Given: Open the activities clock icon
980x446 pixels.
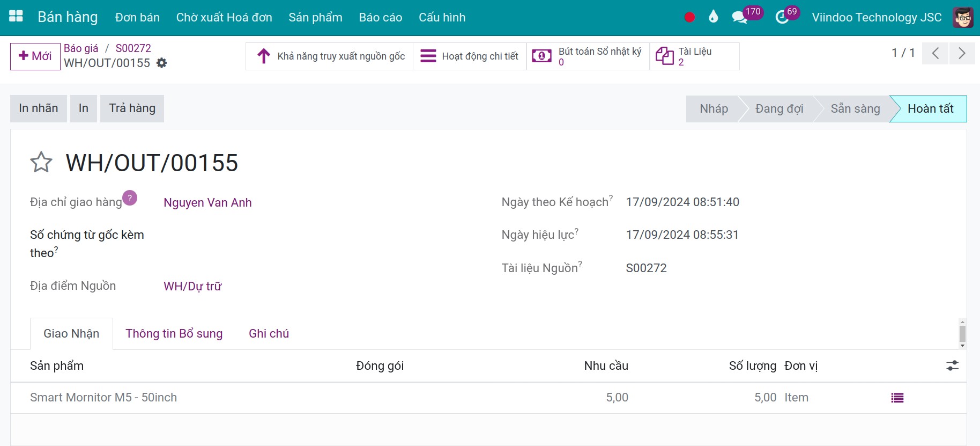Looking at the screenshot, I should pyautogui.click(x=782, y=17).
